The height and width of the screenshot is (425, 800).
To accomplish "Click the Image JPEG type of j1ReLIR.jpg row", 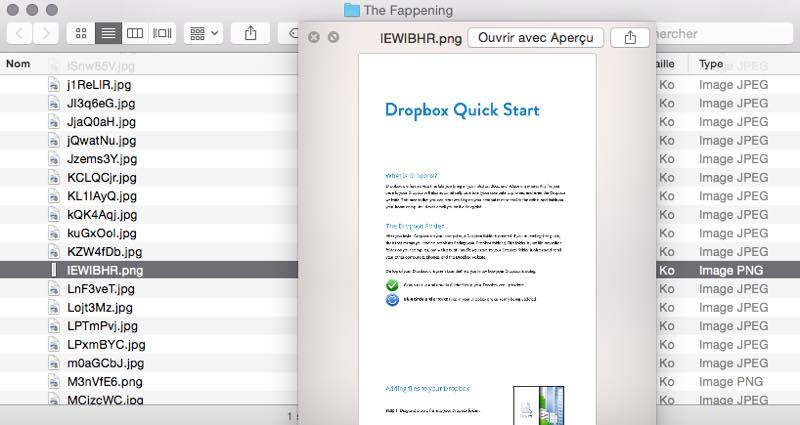I will 733,85.
